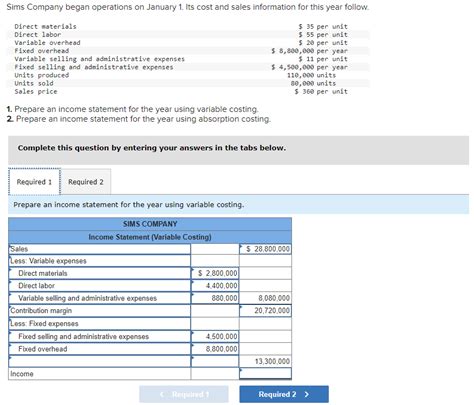Open Variable selling and administrative expenses dropdown
Viewport: 474px width, 405px height.
[100, 298]
